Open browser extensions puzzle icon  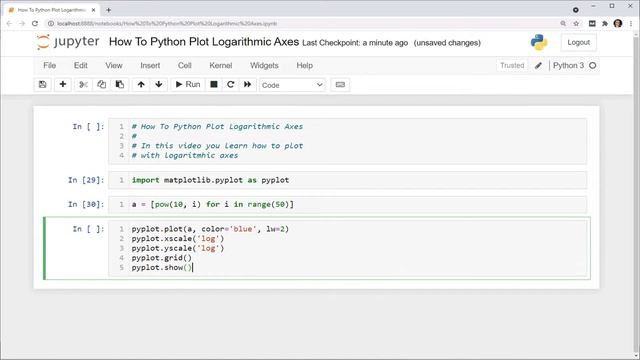click(x=605, y=24)
